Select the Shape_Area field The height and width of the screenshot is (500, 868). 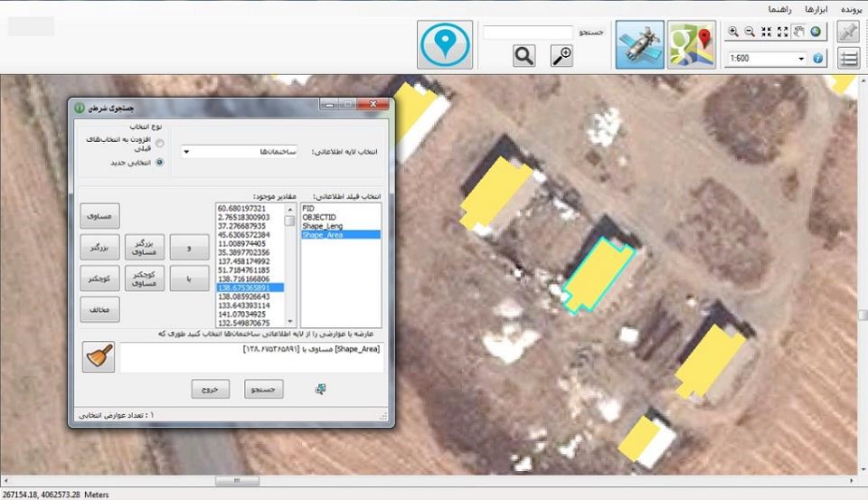point(341,235)
